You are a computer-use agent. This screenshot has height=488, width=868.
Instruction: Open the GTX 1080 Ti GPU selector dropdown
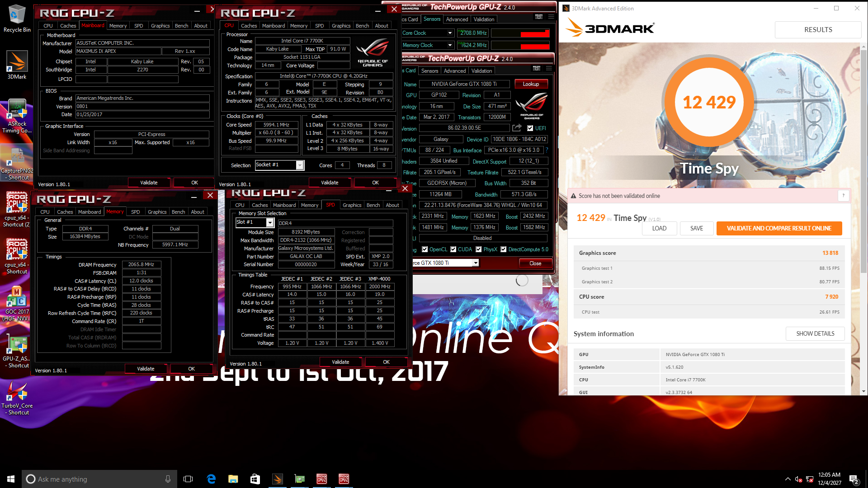[476, 263]
